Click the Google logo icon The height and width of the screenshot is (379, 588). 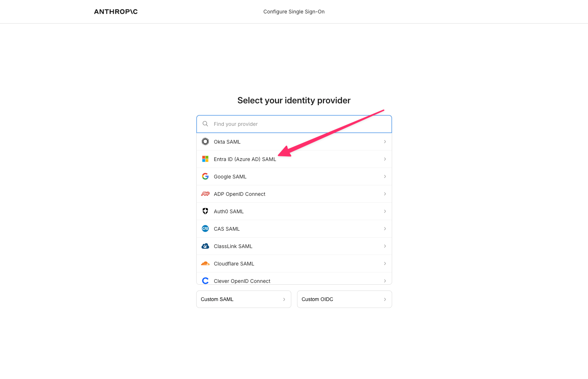tap(205, 176)
